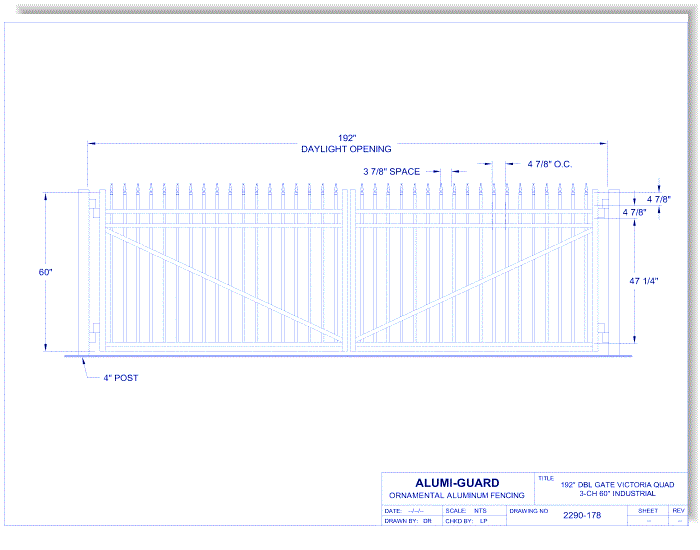The width and height of the screenshot is (700, 550).
Task: Click the SHEET header cell
Action: pyautogui.click(x=648, y=510)
